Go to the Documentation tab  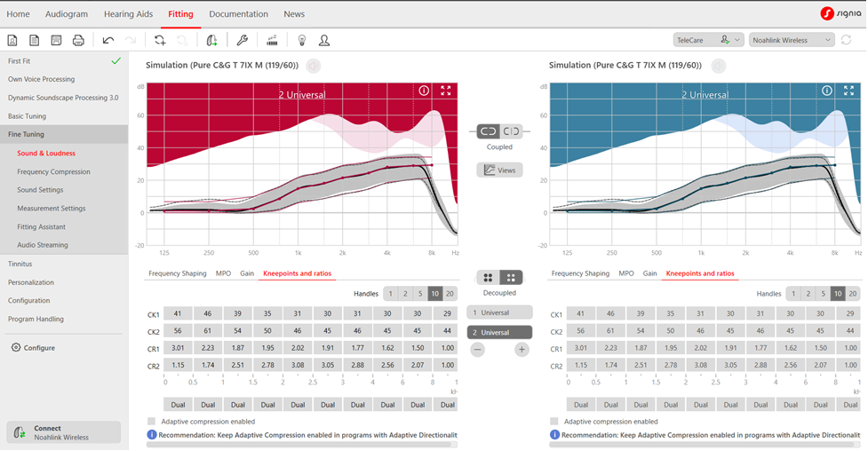tap(239, 14)
